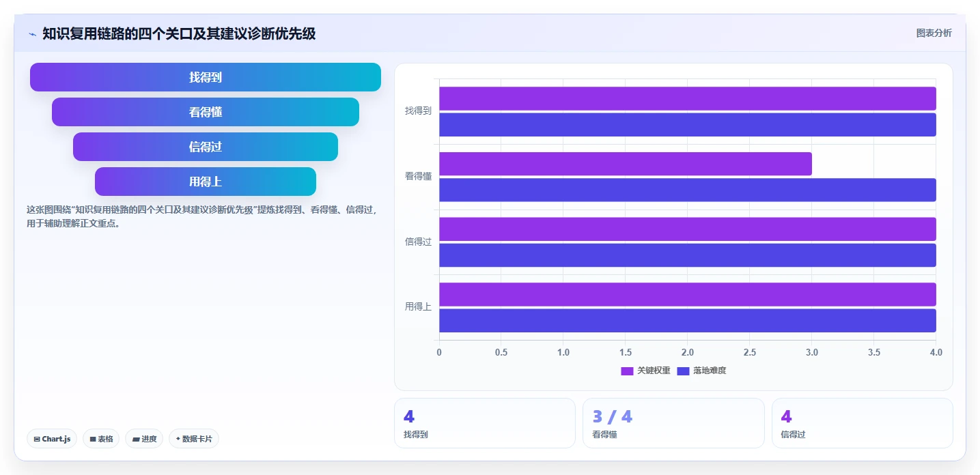Click the 图表分析 label in header

pyautogui.click(x=934, y=33)
